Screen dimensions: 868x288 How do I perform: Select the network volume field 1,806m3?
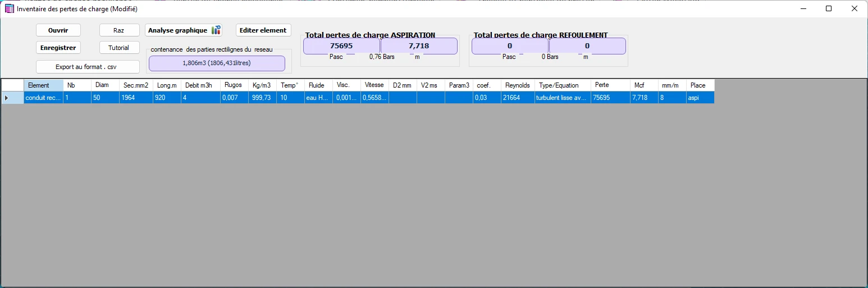217,63
